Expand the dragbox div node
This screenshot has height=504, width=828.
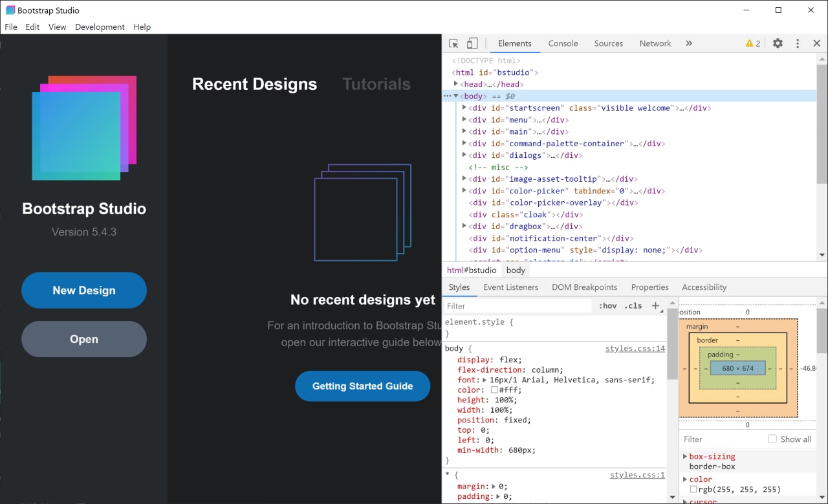[x=464, y=226]
